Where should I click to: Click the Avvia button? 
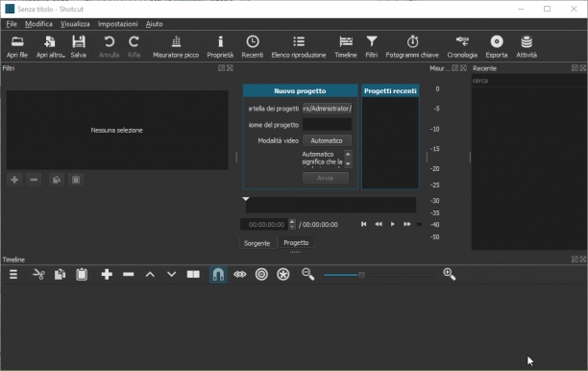pos(326,178)
